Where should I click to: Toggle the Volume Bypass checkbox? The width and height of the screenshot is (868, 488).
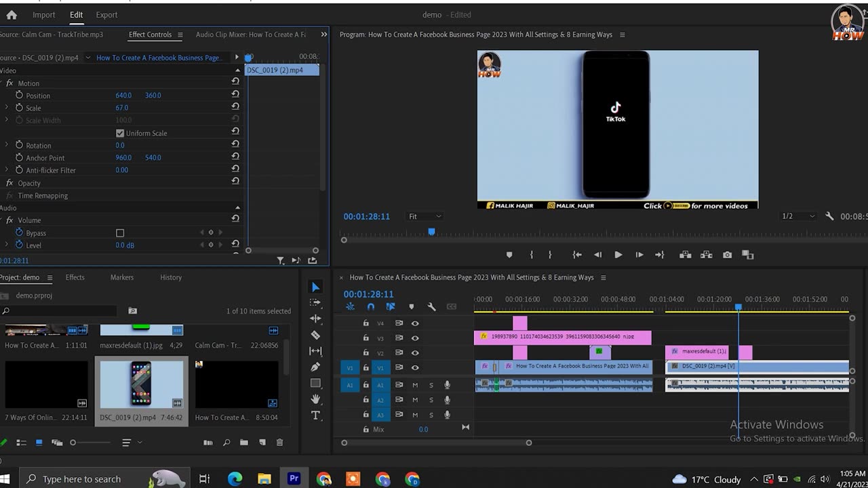[120, 233]
